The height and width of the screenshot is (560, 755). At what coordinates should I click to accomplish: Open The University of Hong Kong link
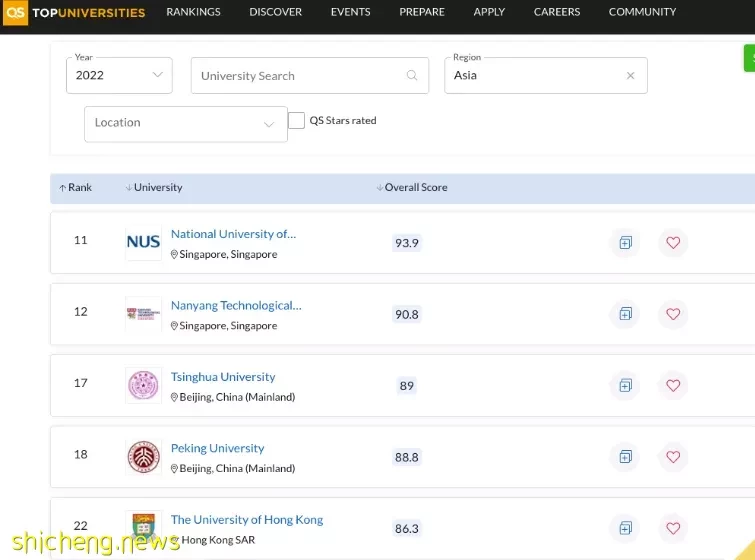pos(247,520)
